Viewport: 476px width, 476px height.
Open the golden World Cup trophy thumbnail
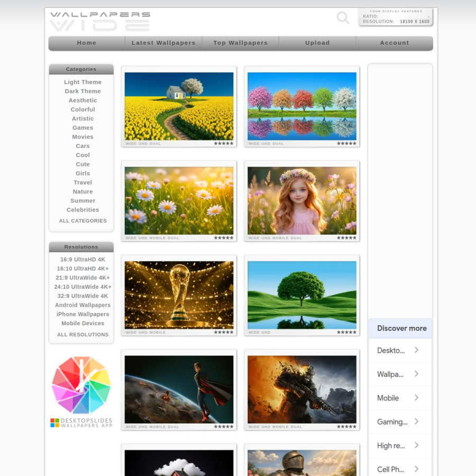(179, 295)
